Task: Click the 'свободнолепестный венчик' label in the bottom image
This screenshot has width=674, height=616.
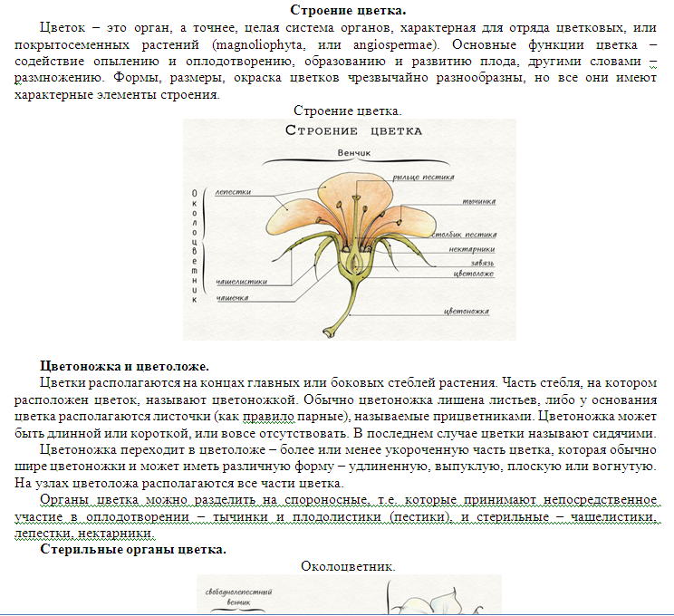Action: 238,597
